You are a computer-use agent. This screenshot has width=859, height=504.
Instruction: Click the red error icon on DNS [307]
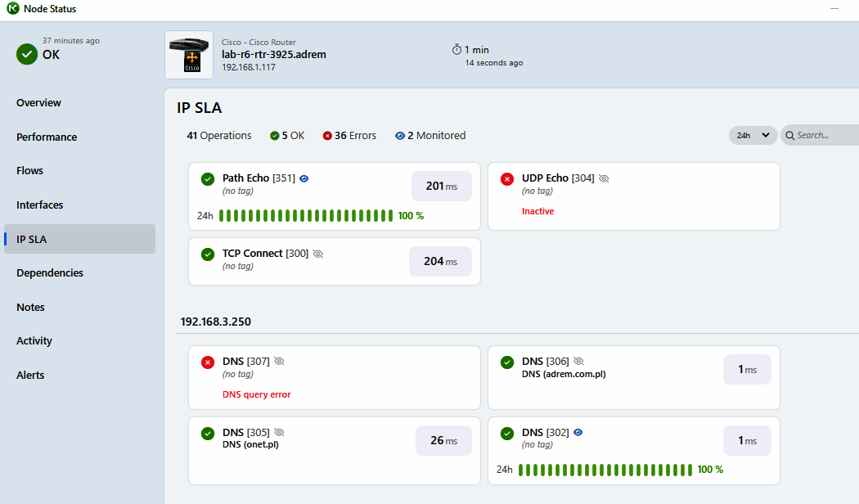208,362
